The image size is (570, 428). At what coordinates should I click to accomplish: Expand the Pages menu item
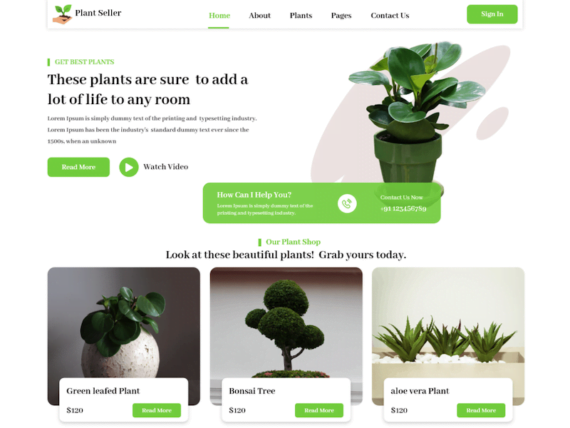pyautogui.click(x=341, y=16)
